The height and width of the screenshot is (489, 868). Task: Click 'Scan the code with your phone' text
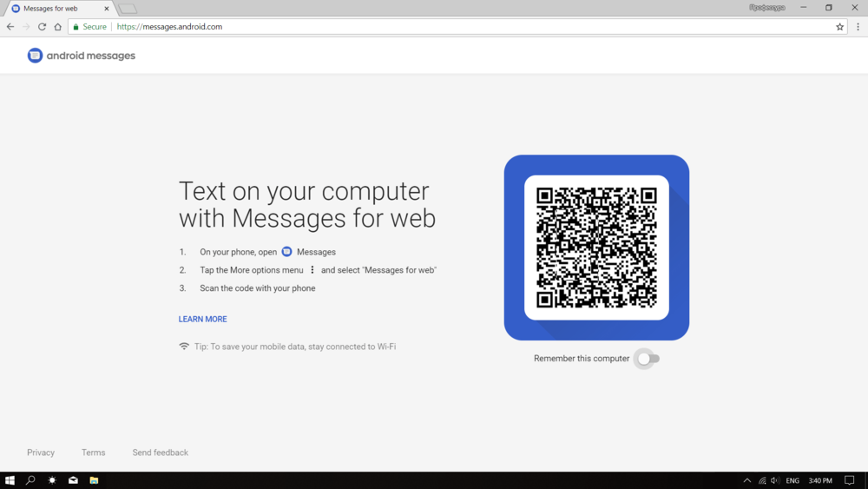258,288
